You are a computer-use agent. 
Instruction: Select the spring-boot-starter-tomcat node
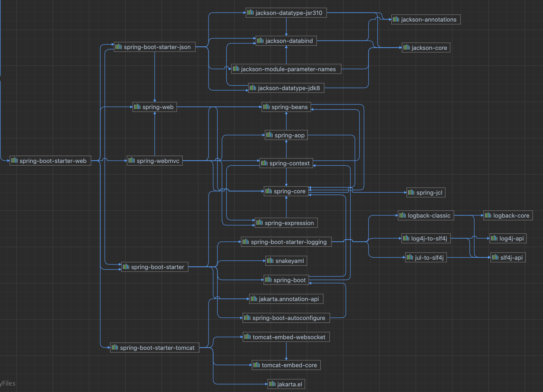tap(157, 348)
